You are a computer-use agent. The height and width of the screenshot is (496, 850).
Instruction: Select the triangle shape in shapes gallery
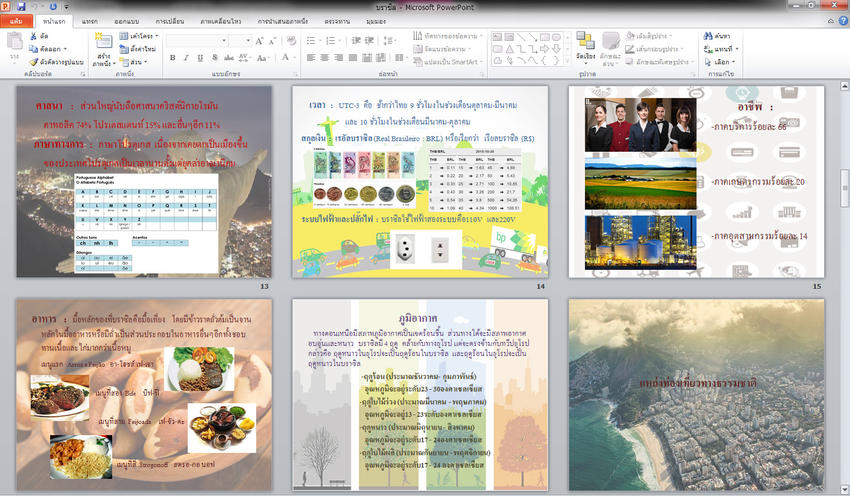[x=510, y=49]
